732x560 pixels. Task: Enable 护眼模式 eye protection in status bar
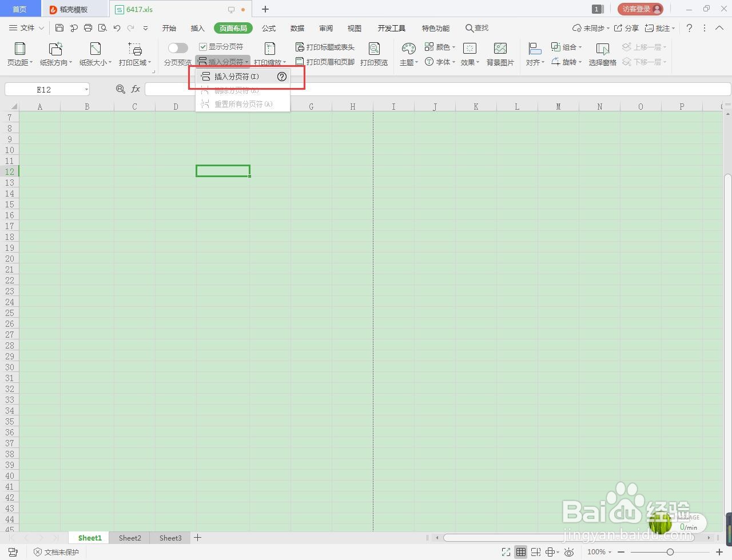click(x=569, y=552)
